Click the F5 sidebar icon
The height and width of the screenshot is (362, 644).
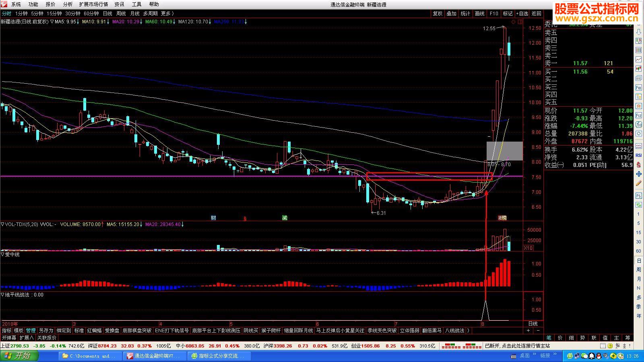tap(639, 196)
